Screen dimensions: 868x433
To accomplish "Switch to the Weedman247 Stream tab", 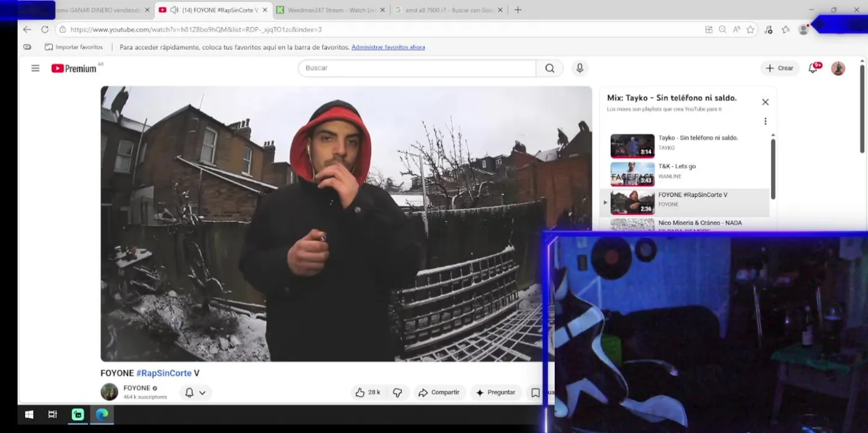I will pos(331,10).
